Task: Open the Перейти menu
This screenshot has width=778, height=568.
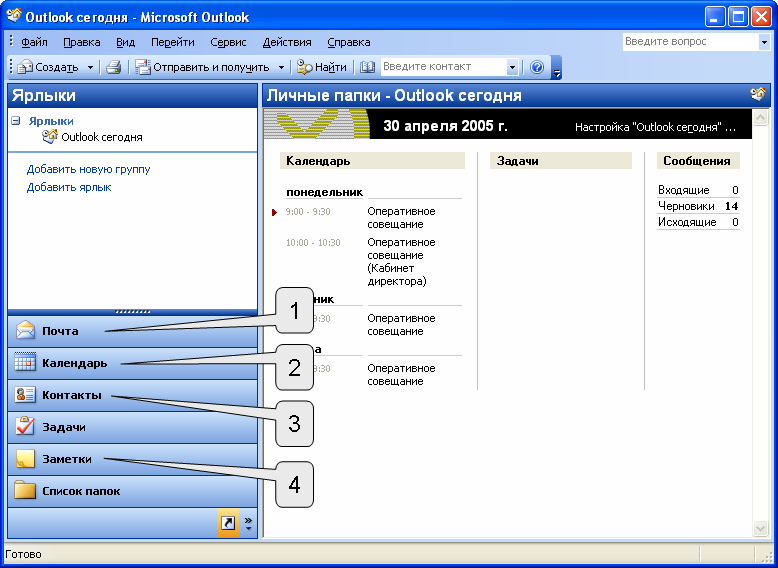Action: tap(173, 42)
